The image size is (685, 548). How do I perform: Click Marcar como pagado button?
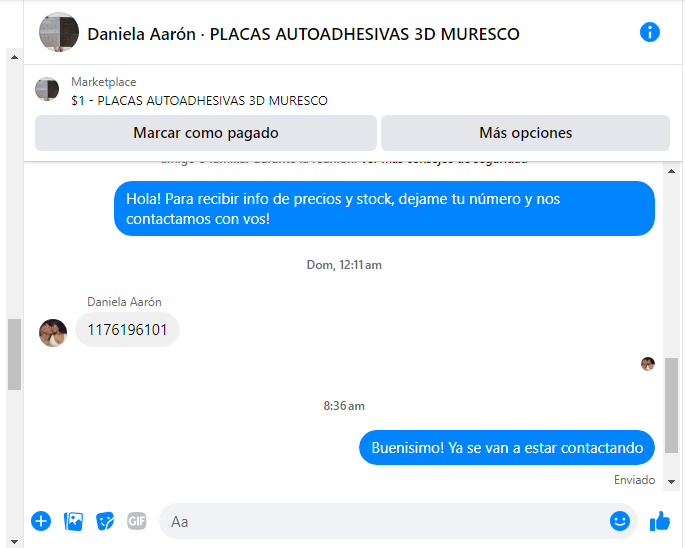coord(206,133)
